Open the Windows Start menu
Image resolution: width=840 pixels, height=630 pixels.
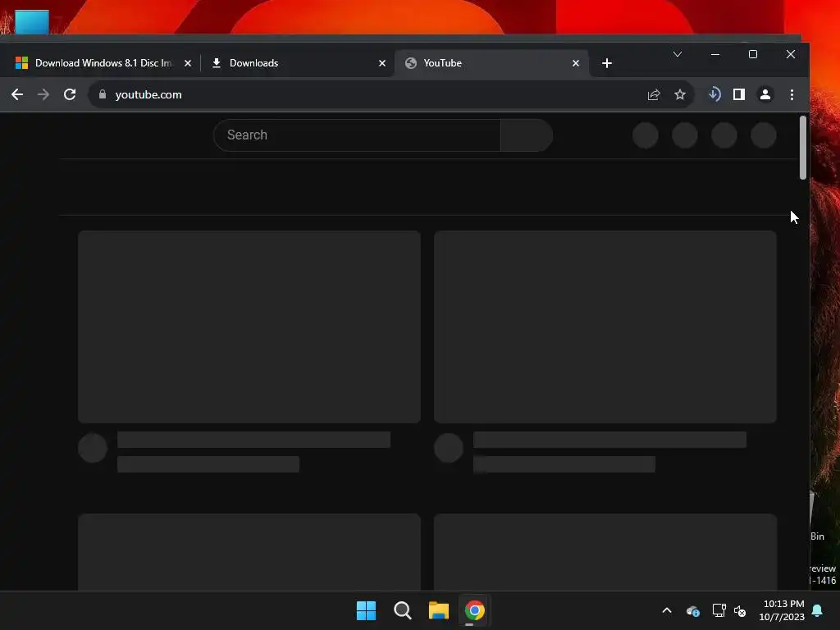point(367,610)
